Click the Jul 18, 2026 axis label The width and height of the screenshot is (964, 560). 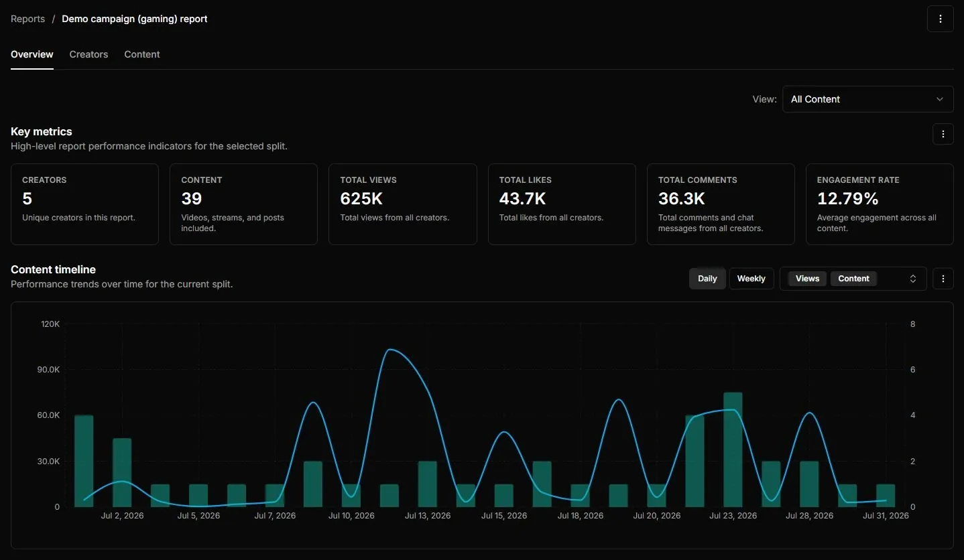pos(581,515)
